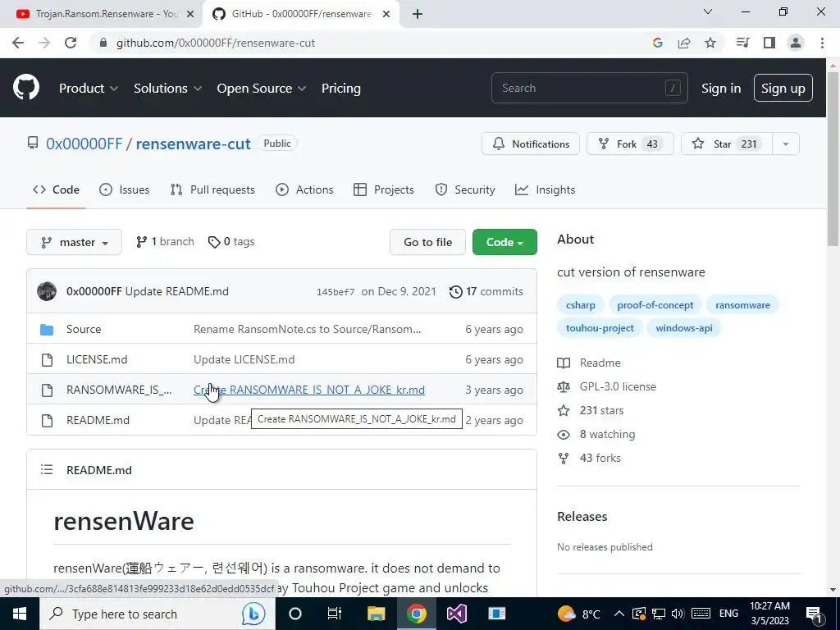Viewport: 840px width, 630px height.
Task: Click the Go to file button
Action: [x=427, y=242]
